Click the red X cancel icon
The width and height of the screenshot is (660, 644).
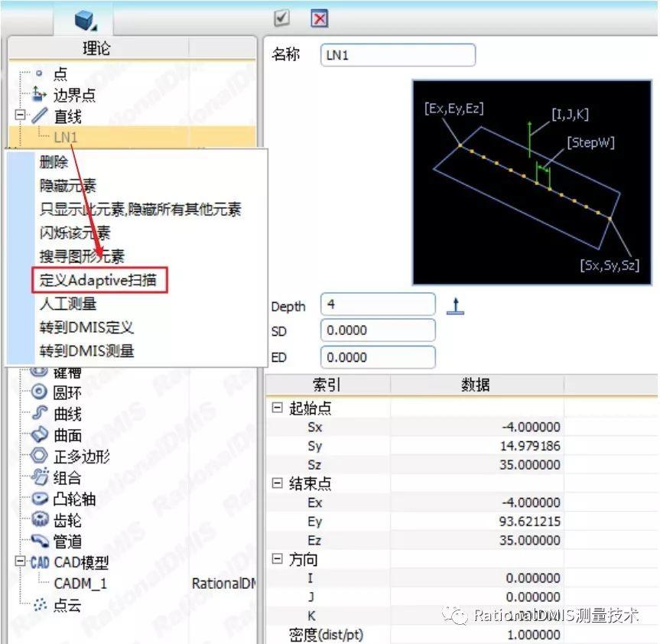click(x=320, y=18)
